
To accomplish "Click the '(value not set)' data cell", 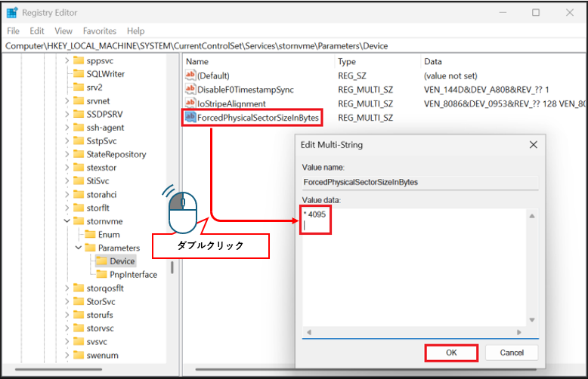I will pos(450,75).
